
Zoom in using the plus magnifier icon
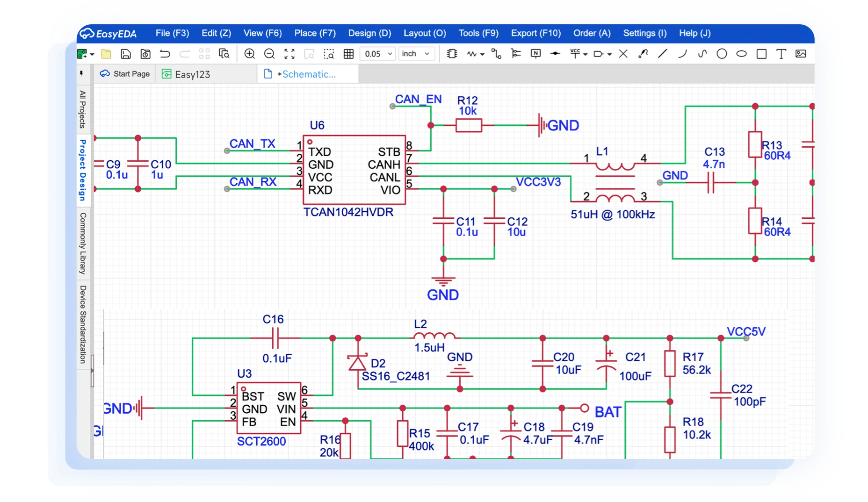point(250,54)
